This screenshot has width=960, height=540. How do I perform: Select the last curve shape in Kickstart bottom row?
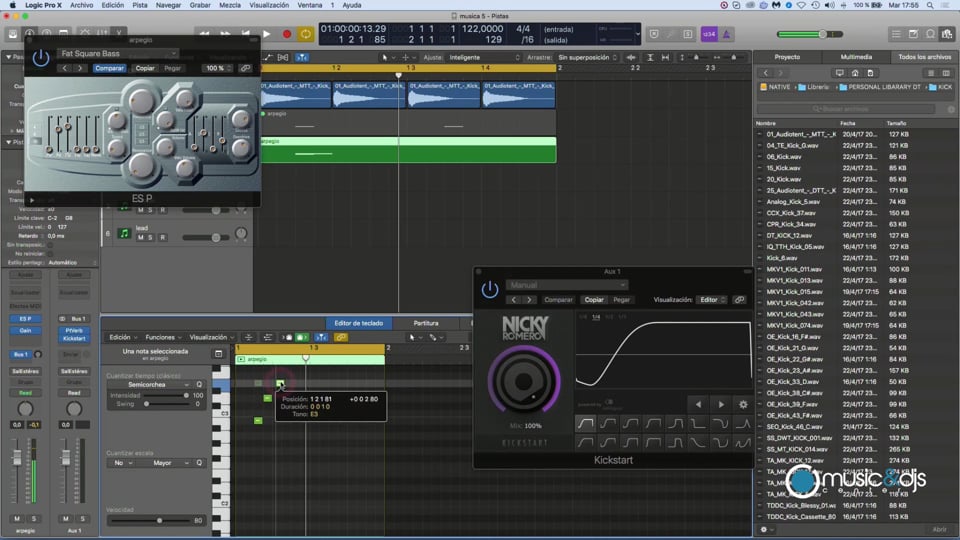(x=743, y=442)
